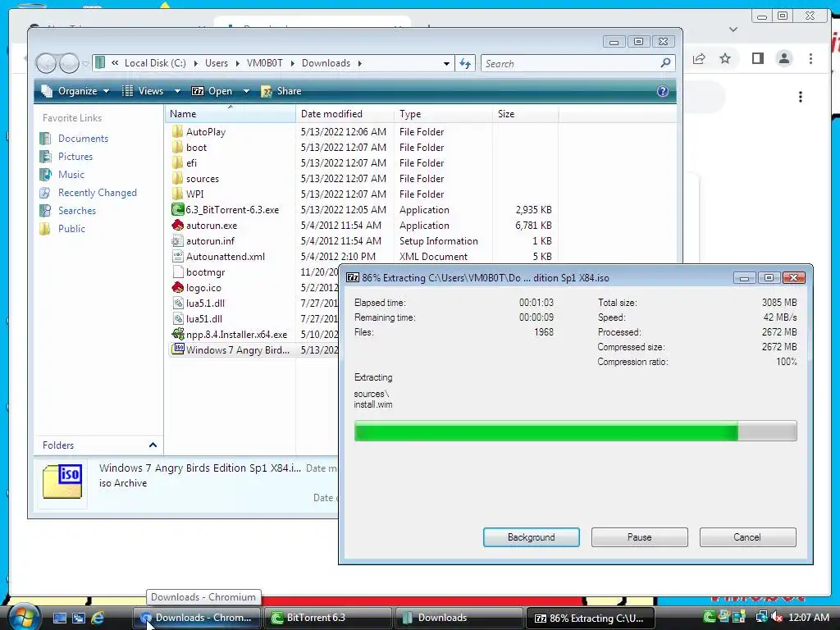Click the Explorer forward navigation arrow
Viewport: 840px width, 630px height.
69,63
